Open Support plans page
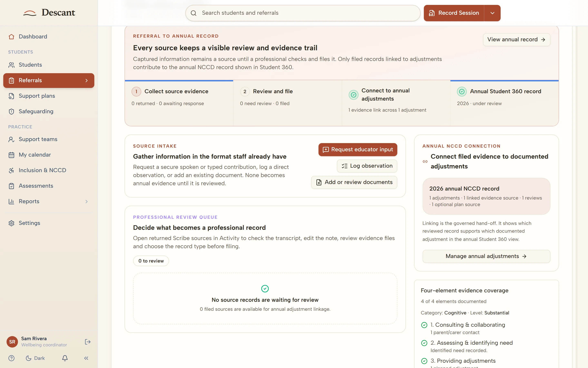 pyautogui.click(x=49, y=96)
